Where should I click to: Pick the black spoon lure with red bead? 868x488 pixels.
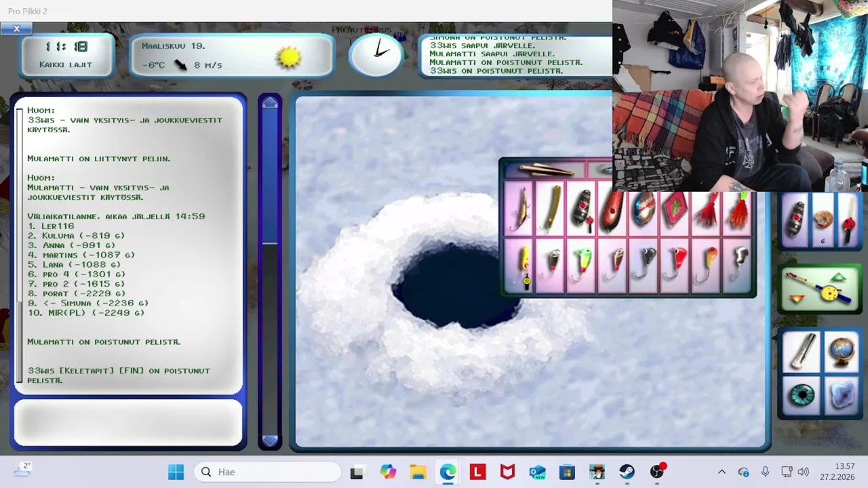pyautogui.click(x=581, y=210)
